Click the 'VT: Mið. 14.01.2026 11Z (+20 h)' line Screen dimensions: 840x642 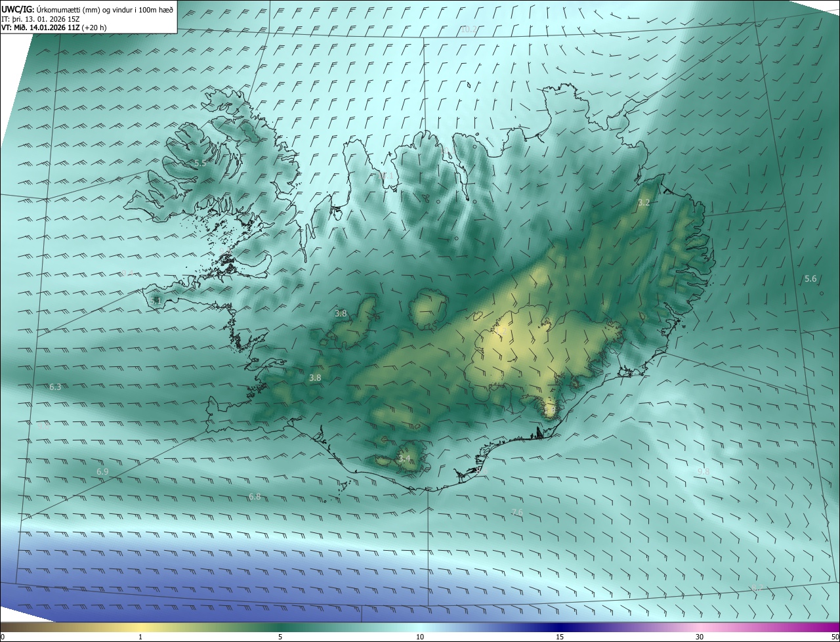point(54,28)
